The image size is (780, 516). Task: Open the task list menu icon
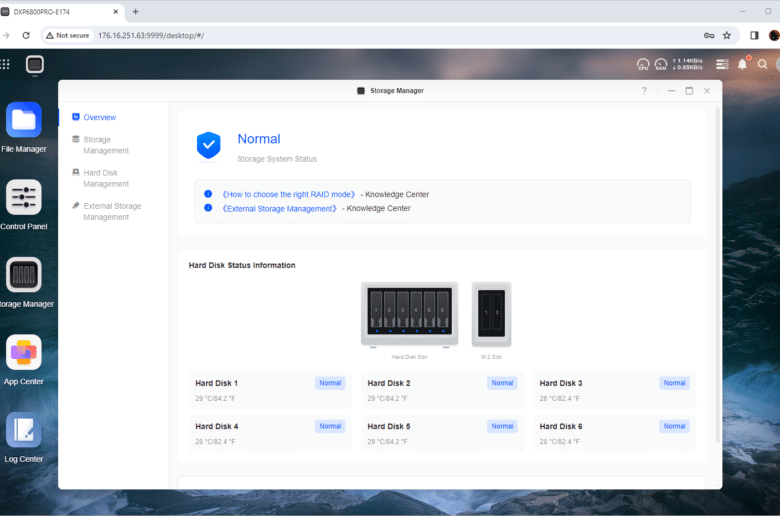pyautogui.click(x=722, y=64)
